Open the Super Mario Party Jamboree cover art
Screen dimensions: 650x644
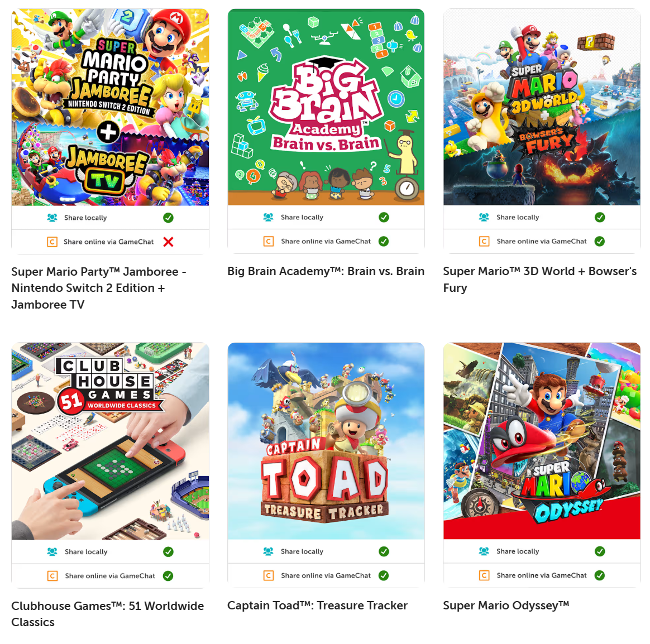coord(110,107)
